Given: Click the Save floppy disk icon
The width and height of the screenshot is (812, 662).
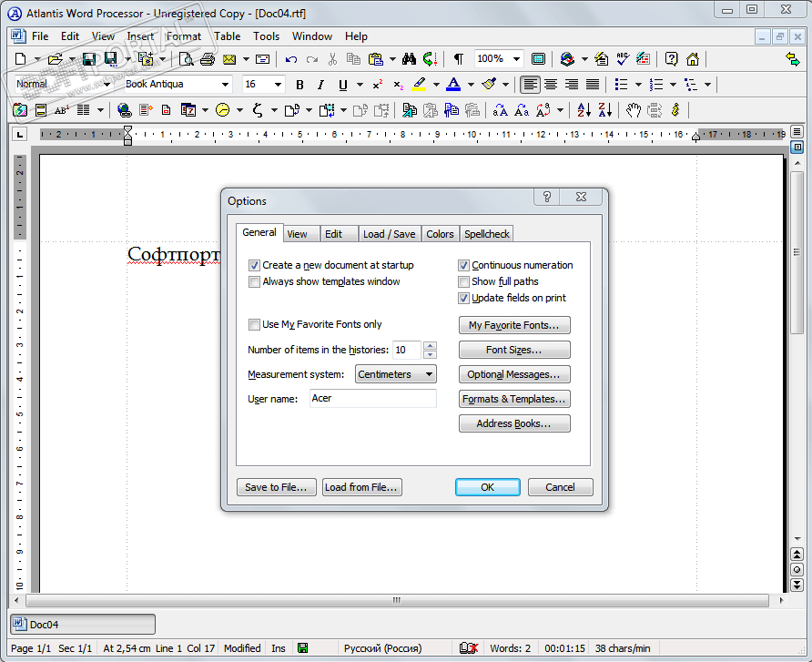Looking at the screenshot, I should [89, 59].
